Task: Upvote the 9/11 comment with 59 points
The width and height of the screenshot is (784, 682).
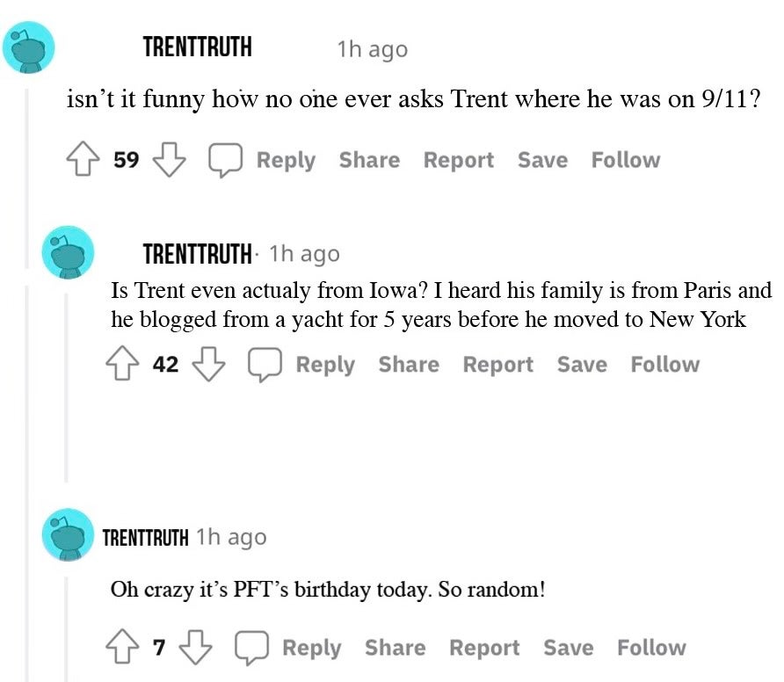Action: (x=82, y=160)
